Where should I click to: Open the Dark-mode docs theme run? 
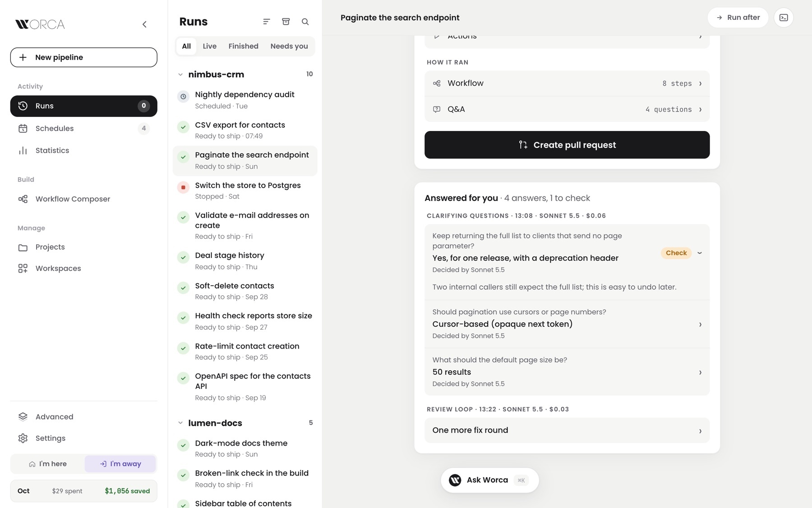(x=245, y=449)
